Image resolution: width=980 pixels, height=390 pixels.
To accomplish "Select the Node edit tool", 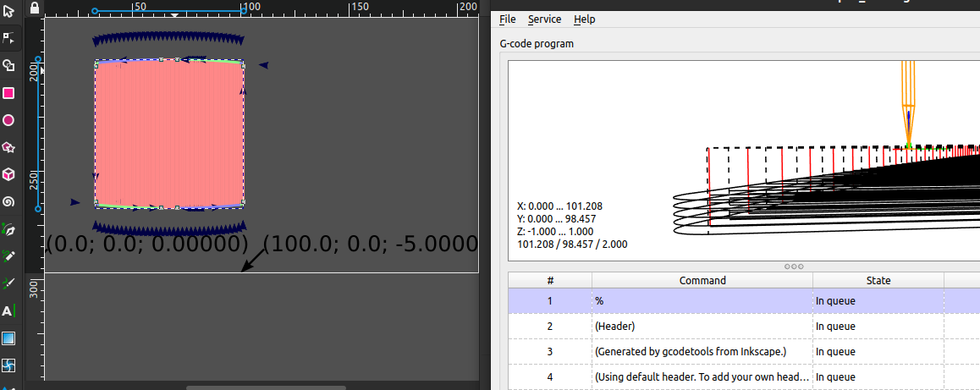I will pyautogui.click(x=8, y=38).
